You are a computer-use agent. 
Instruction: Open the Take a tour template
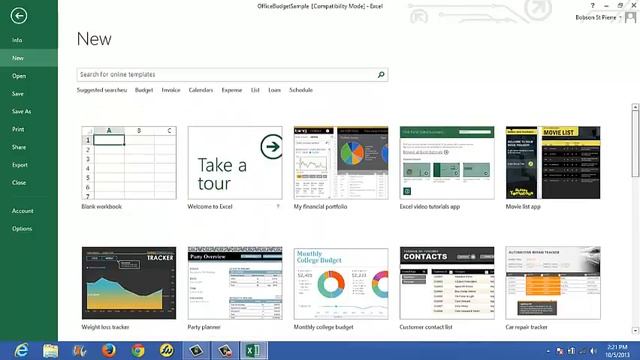coord(235,163)
